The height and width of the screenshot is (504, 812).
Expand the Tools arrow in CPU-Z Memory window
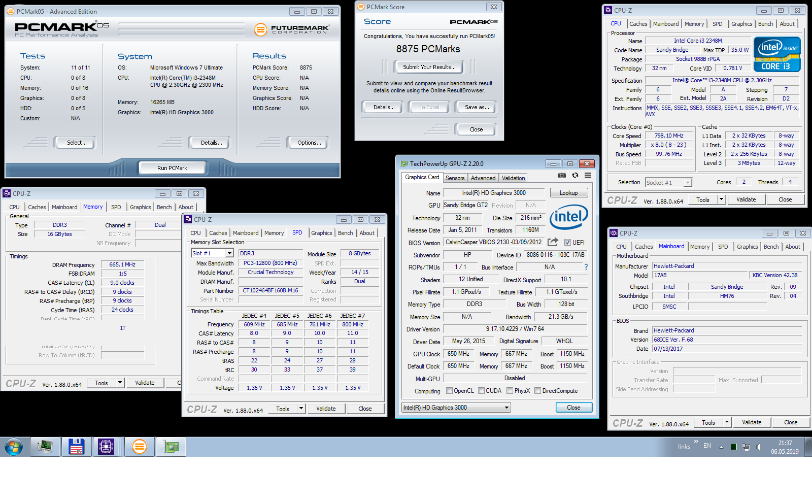(x=120, y=383)
